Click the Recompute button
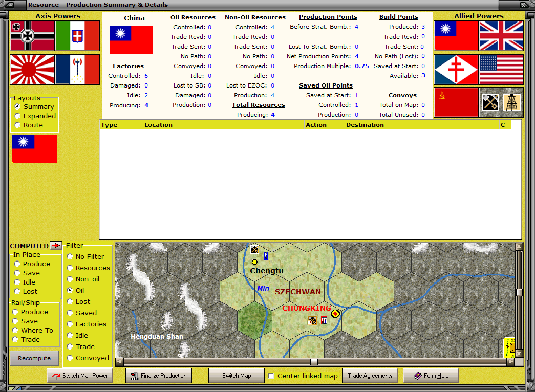 [34, 358]
